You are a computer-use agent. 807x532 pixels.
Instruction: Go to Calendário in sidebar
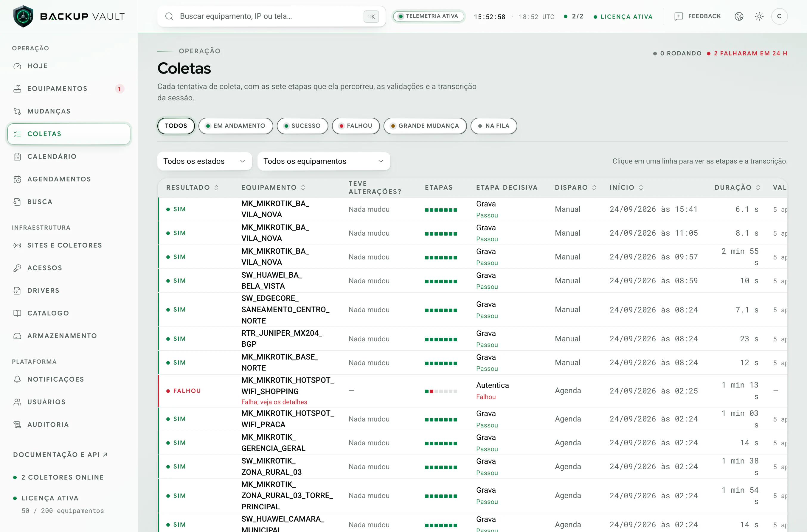(69, 157)
